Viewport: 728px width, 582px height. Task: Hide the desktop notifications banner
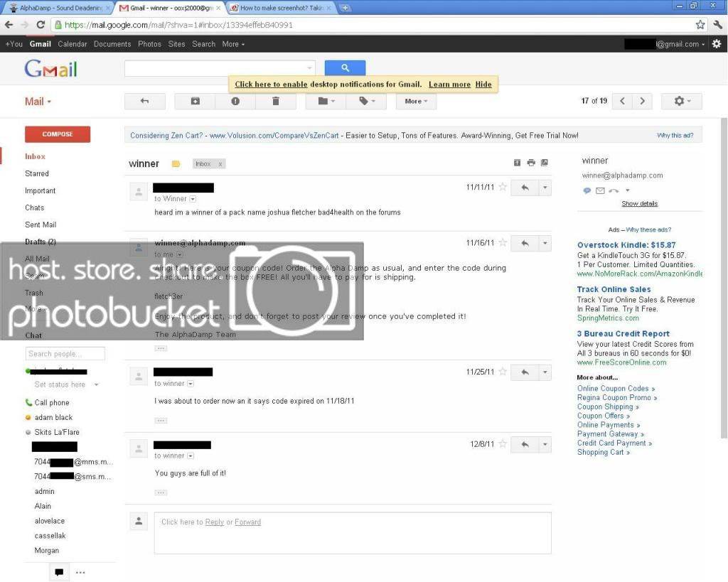point(483,85)
